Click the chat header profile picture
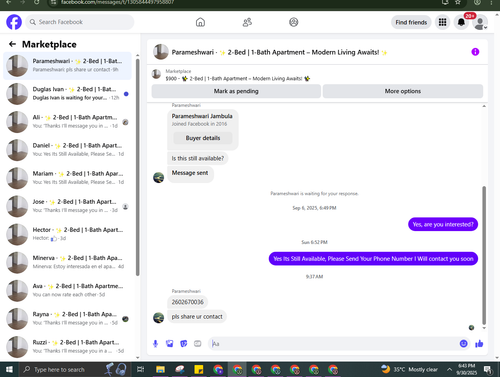The image size is (500, 377). click(x=161, y=52)
